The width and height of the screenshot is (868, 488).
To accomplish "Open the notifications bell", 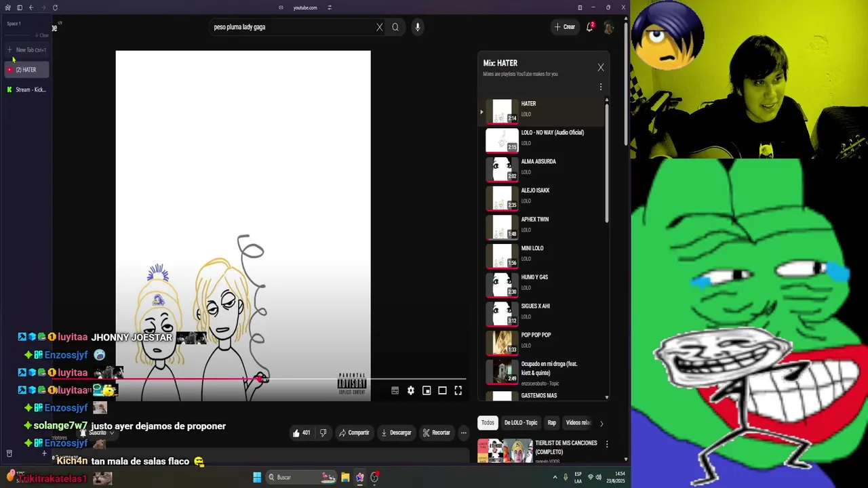I will (x=590, y=27).
